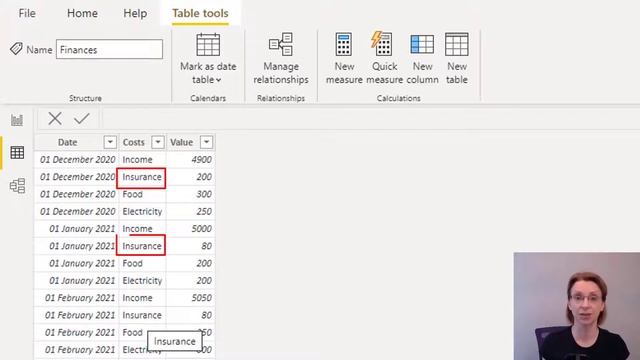Screen dimensions: 640x360
Task: Click the date cell in the 5000 row
Action: tap(77, 229)
